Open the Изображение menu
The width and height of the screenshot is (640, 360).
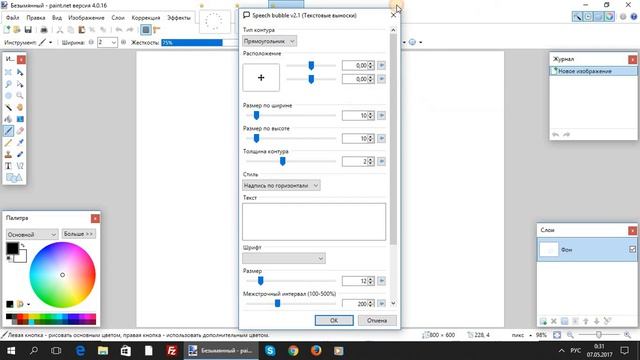click(86, 18)
